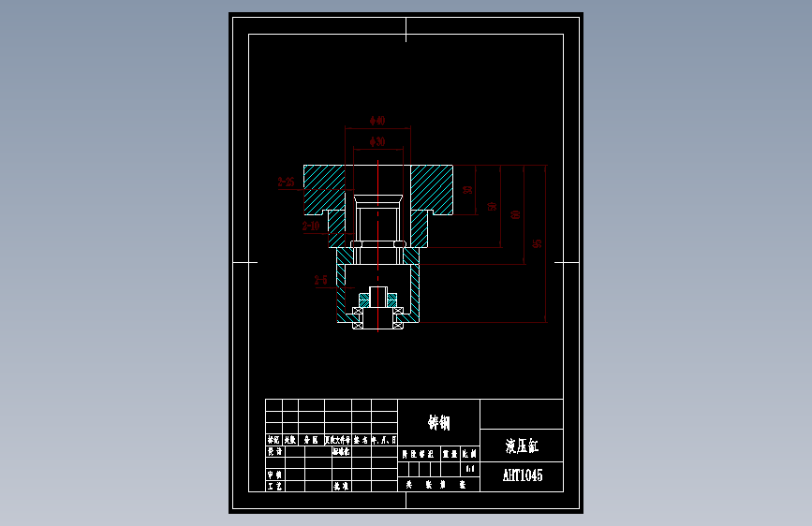812x526 pixels.
Task: Click the 批准 cell in title block
Action: point(341,486)
